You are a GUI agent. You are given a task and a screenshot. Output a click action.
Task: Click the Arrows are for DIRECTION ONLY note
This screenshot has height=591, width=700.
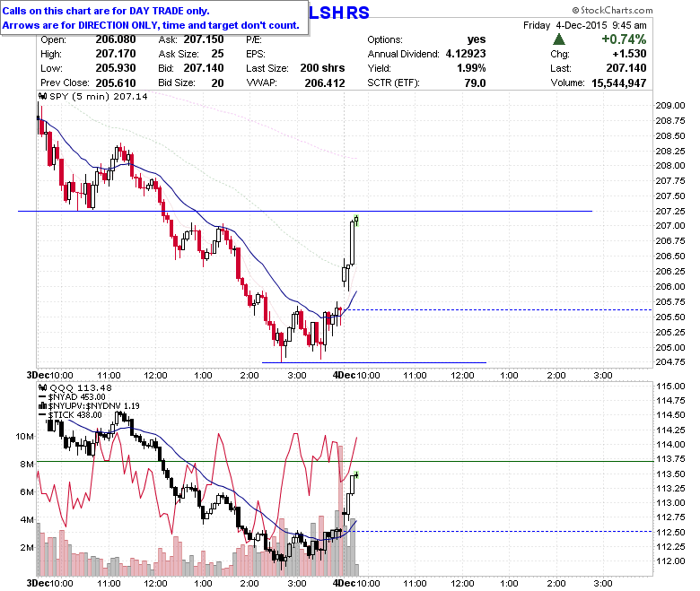point(151,25)
